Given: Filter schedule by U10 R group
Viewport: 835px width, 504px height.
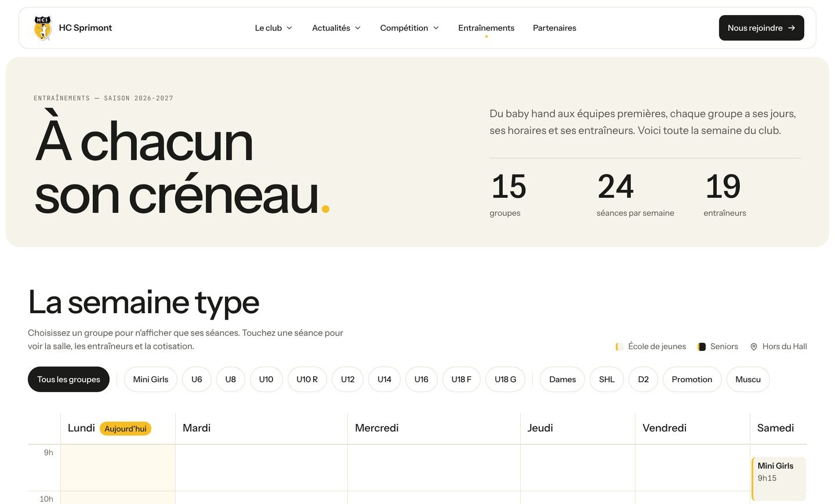Looking at the screenshot, I should click(x=307, y=379).
